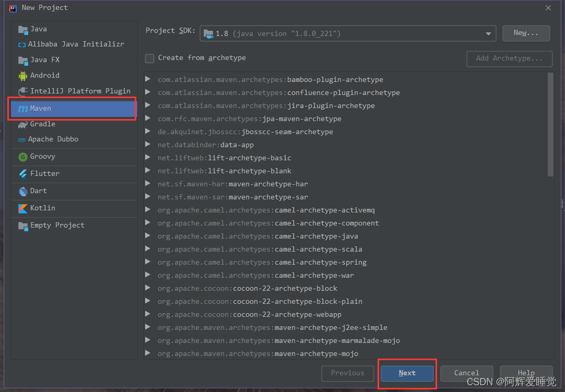
Task: Select the Gradle project type icon
Action: coord(22,124)
